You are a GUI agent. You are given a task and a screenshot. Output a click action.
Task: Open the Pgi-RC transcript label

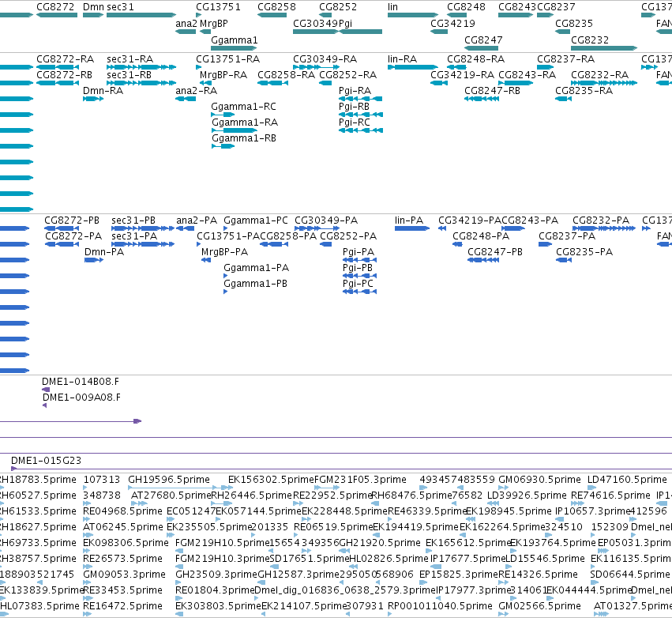point(354,122)
